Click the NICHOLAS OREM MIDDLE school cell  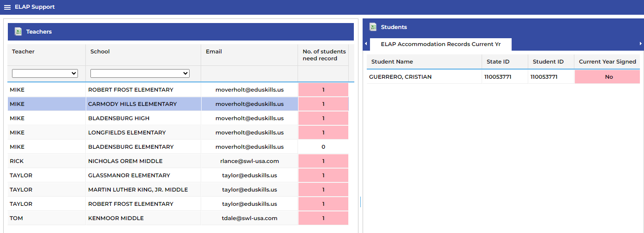tap(143, 161)
